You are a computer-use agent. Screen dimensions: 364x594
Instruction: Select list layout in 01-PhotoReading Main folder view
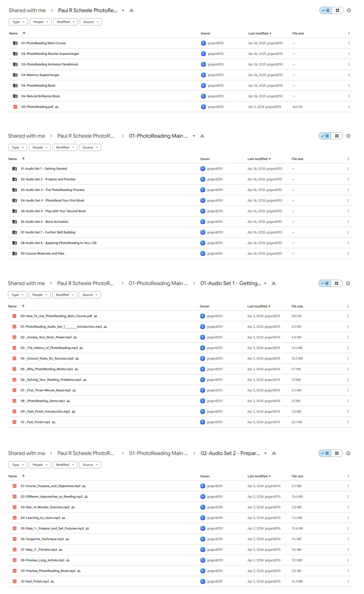(325, 136)
